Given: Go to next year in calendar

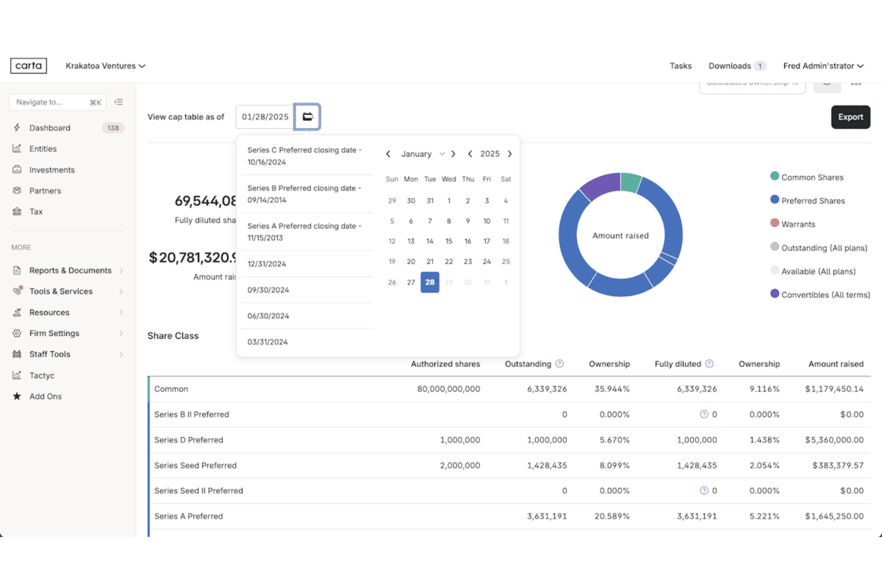Looking at the screenshot, I should tap(510, 154).
